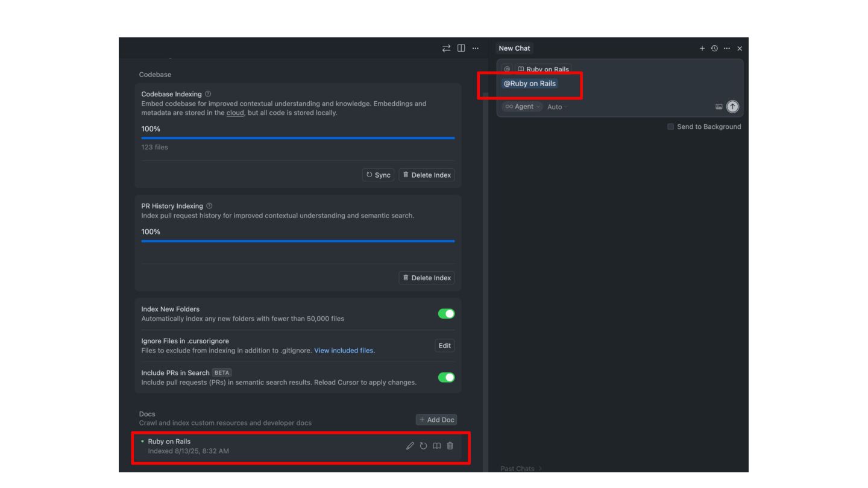
Task: Send message with up arrow button
Action: coord(732,107)
